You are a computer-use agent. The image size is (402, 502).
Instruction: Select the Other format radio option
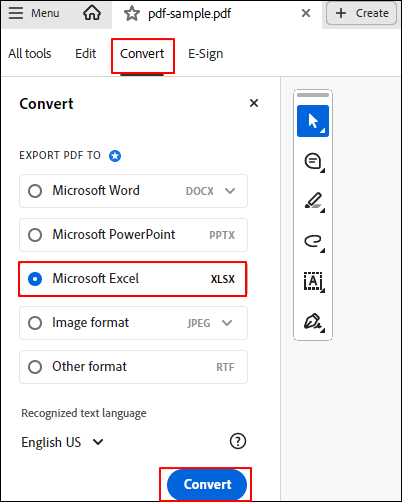(x=35, y=367)
